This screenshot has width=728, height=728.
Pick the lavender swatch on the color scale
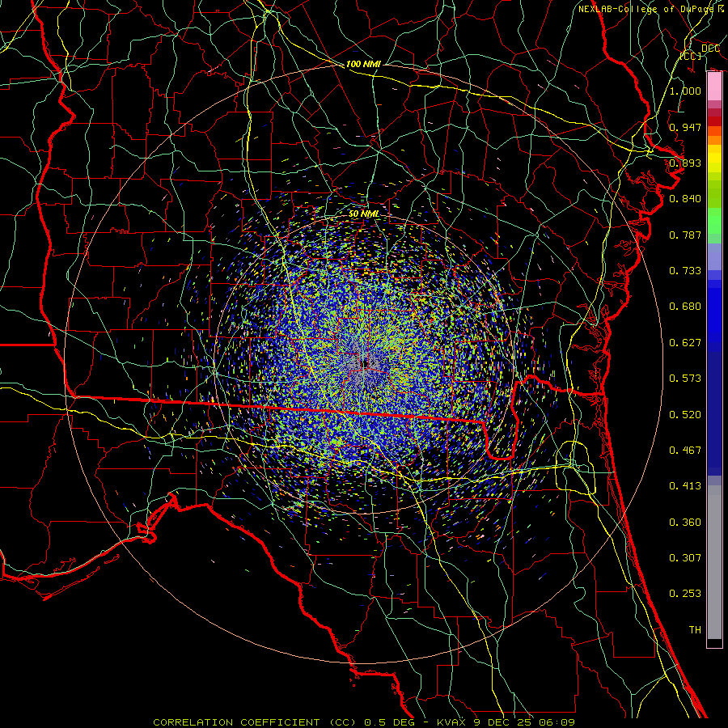(714, 256)
